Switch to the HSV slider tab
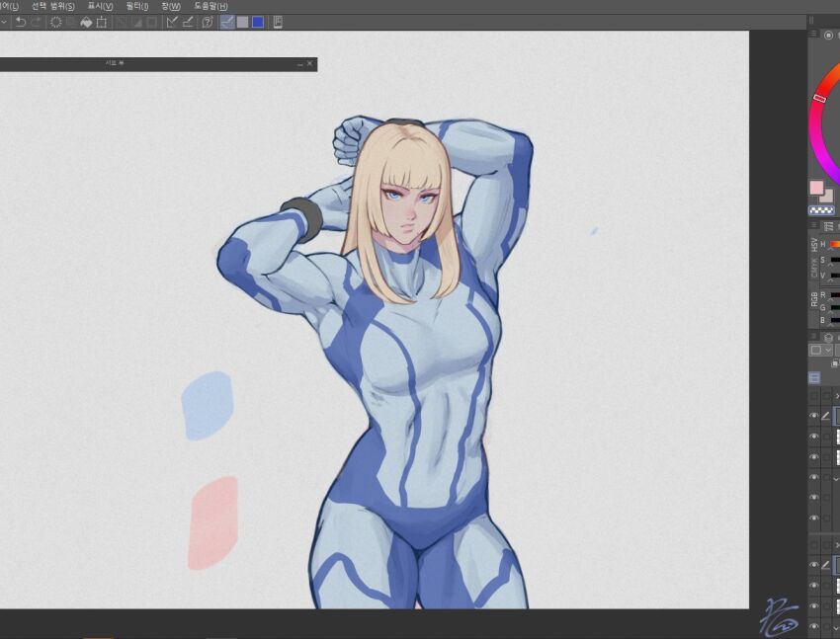840x639 pixels. click(x=814, y=245)
